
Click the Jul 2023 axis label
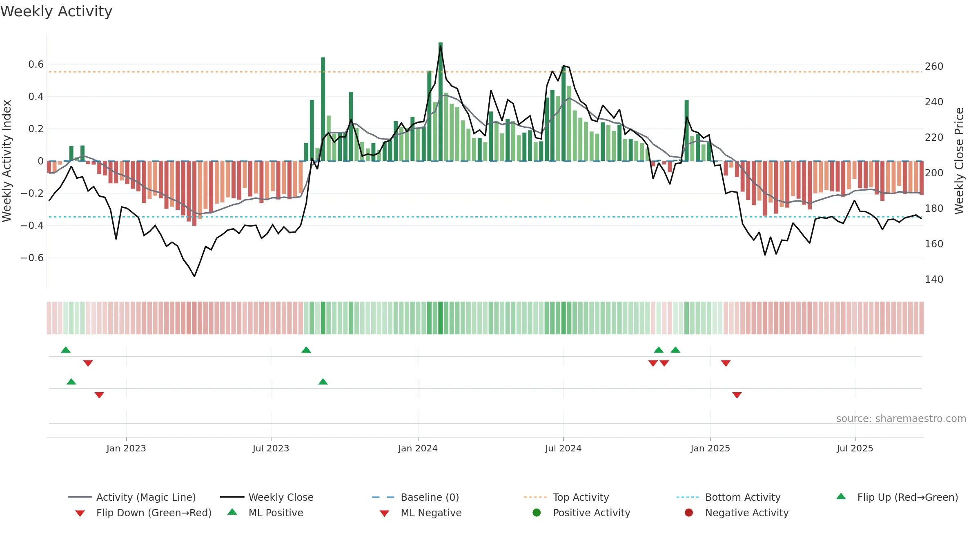point(271,448)
